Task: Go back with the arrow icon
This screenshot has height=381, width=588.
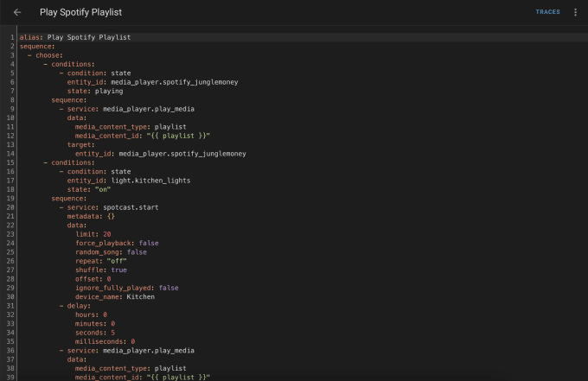Action: tap(17, 12)
